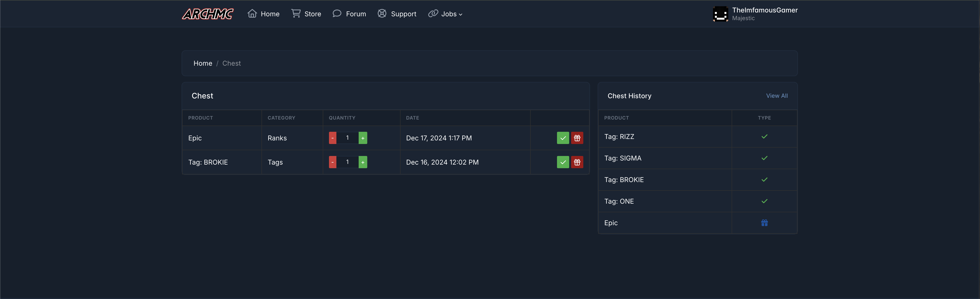Click TheImfamousGamer avatar image
Image resolution: width=980 pixels, height=299 pixels.
720,14
